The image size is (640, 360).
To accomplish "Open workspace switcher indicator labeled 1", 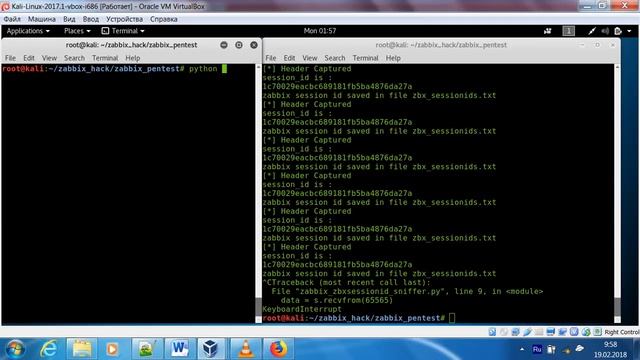I will [x=568, y=31].
